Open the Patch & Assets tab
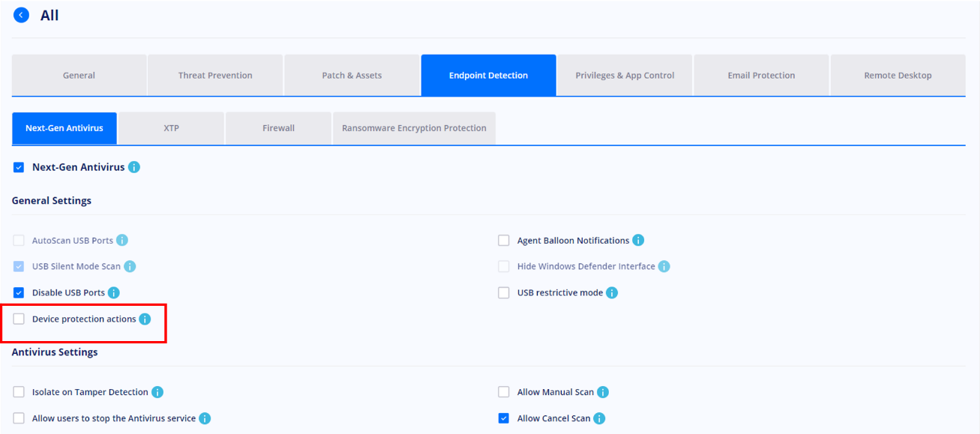The height and width of the screenshot is (434, 980). pyautogui.click(x=352, y=75)
